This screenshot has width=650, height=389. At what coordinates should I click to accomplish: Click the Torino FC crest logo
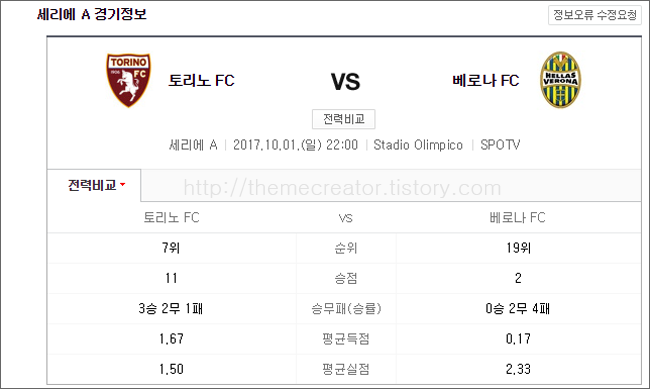[129, 80]
